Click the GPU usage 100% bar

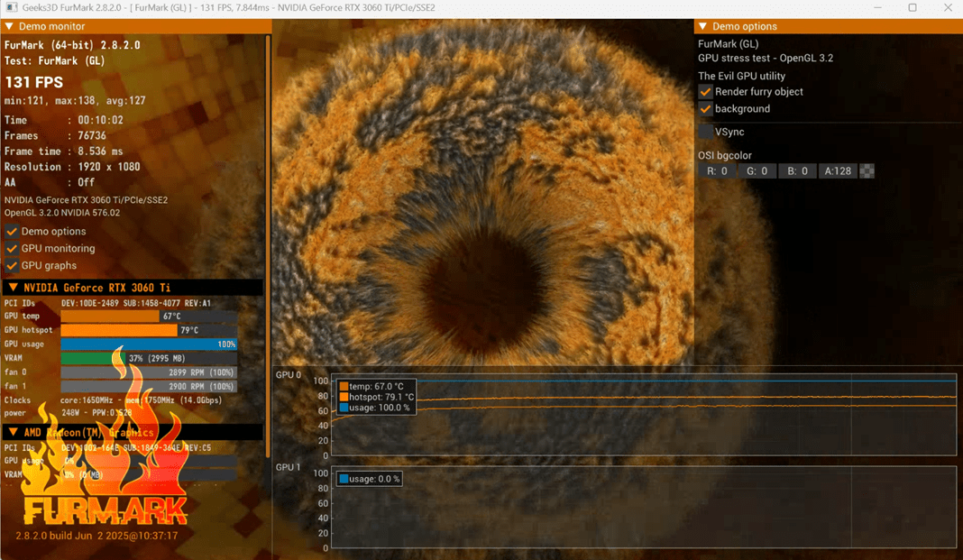149,344
